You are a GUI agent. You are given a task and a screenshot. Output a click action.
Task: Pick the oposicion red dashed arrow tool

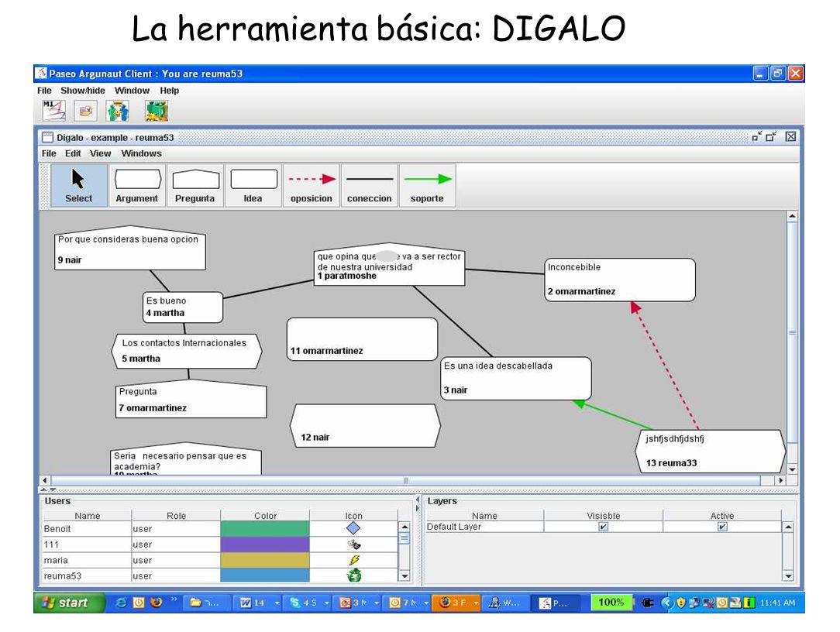pos(312,185)
